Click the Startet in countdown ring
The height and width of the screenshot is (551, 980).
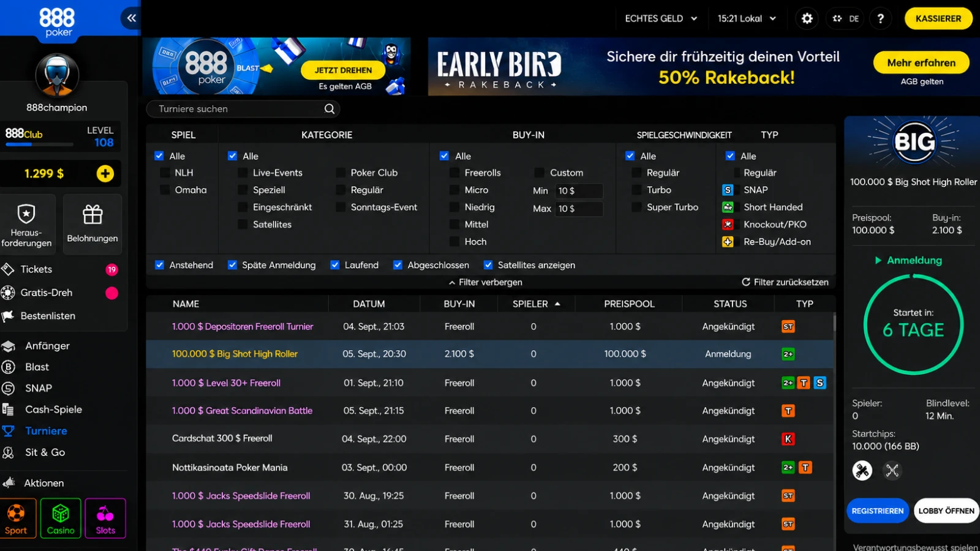point(914,324)
